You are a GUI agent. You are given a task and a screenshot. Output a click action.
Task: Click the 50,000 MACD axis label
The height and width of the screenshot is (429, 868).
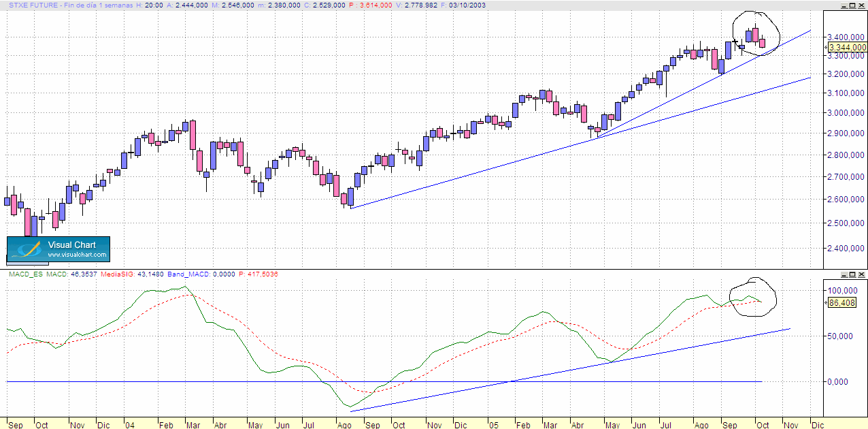coord(839,336)
